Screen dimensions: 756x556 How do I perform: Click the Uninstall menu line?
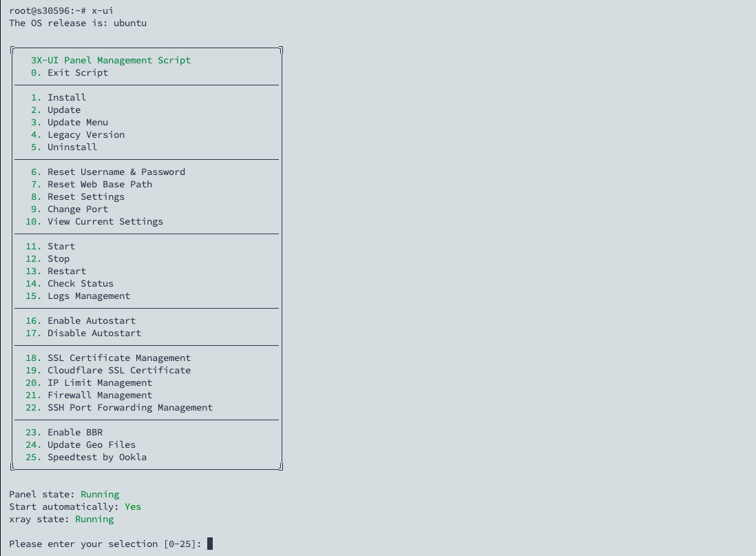pyautogui.click(x=72, y=147)
